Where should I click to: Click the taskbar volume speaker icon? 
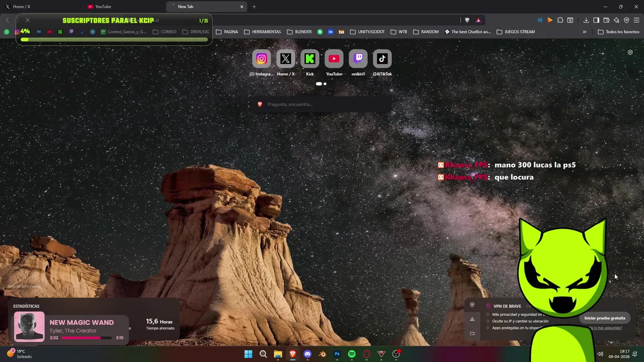tap(600, 354)
